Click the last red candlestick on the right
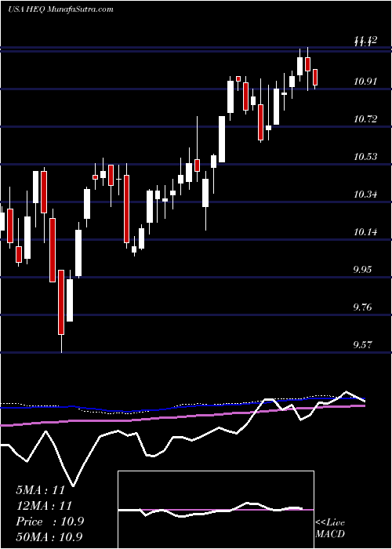This screenshot has height=549, width=392. pos(315,77)
